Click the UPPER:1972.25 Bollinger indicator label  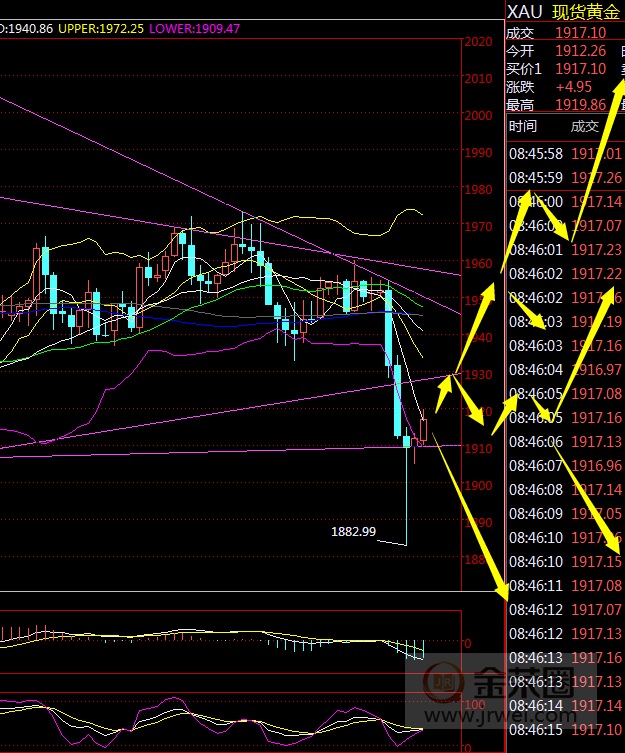pos(100,28)
